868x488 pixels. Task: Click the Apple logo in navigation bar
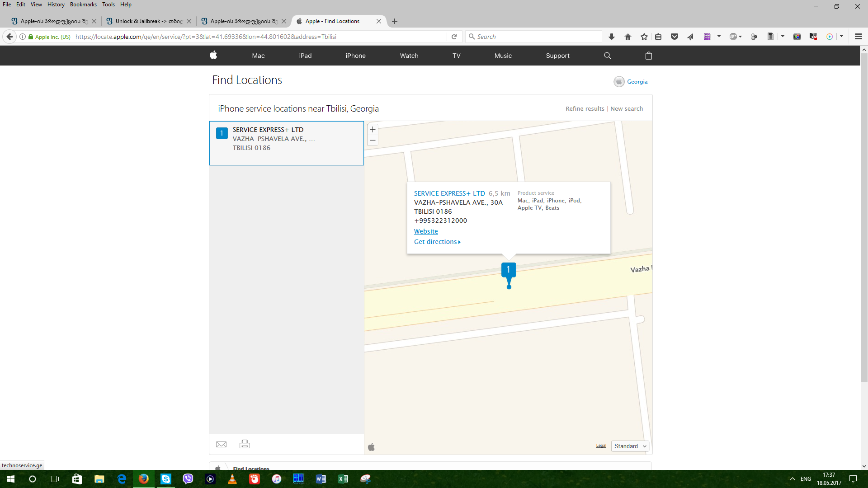click(213, 55)
